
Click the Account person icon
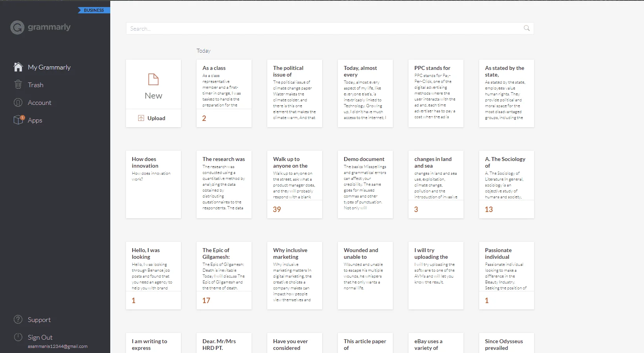18,102
